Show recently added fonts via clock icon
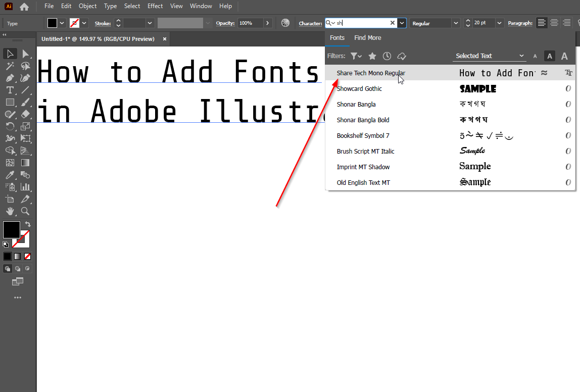The image size is (580, 392). [x=387, y=56]
